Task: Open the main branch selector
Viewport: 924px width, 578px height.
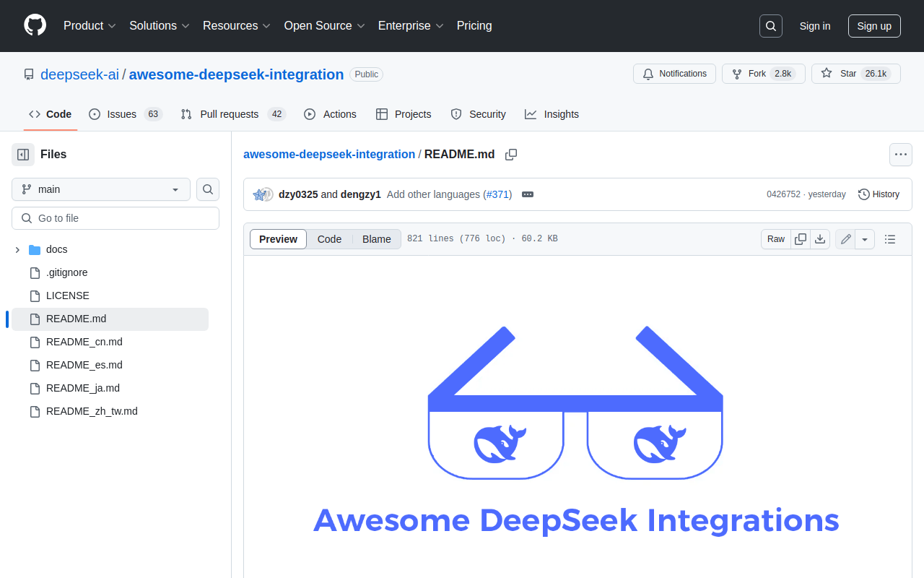Action: click(101, 189)
